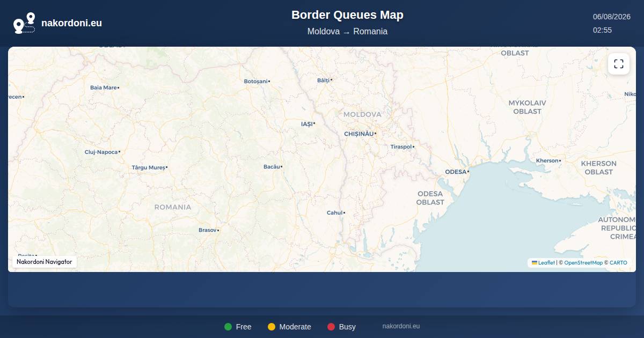Open the OpenStreetMap attribution link
This screenshot has height=338, width=644.
(x=583, y=263)
